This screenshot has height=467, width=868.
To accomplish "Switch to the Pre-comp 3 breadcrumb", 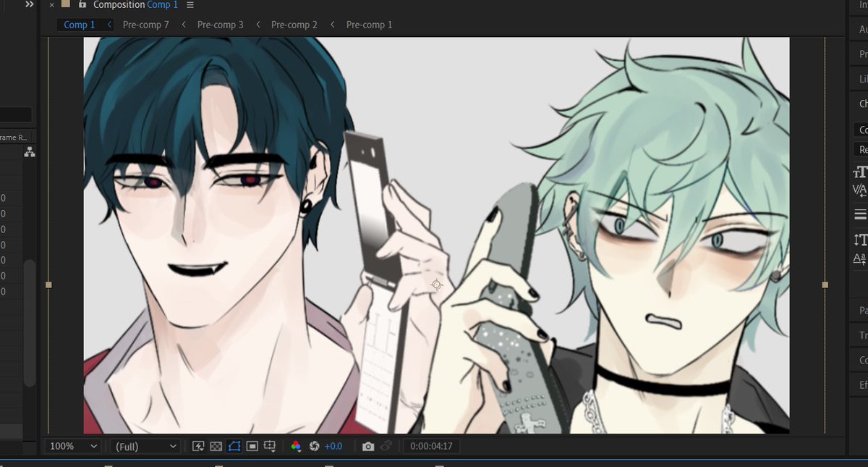I will click(221, 25).
